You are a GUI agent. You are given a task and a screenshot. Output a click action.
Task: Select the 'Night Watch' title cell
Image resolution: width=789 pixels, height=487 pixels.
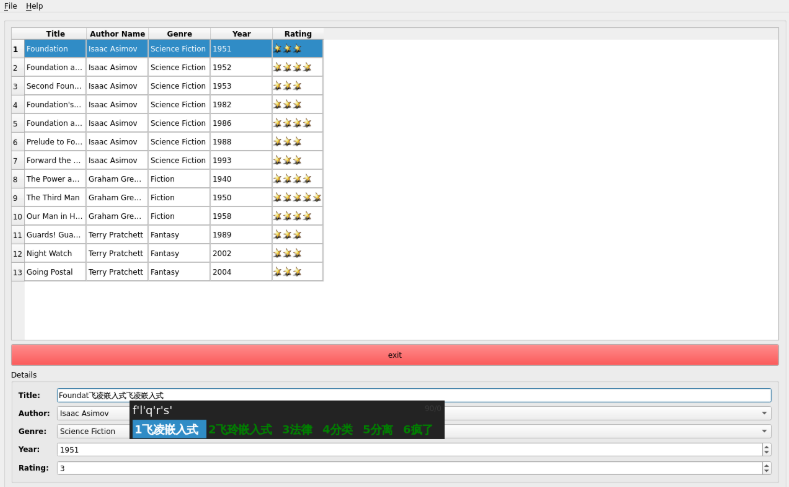tap(55, 253)
